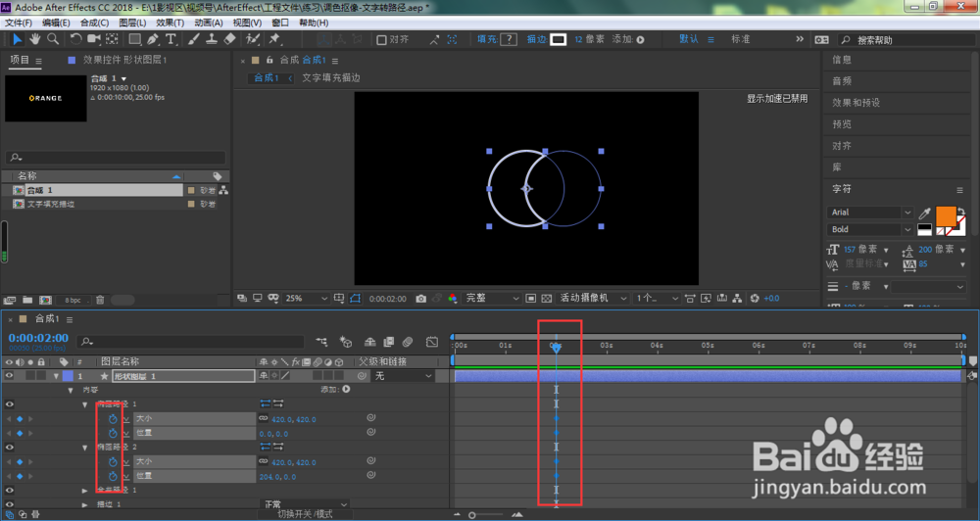Image resolution: width=980 pixels, height=521 pixels.
Task: Select the Clone Stamp tool
Action: (212, 39)
